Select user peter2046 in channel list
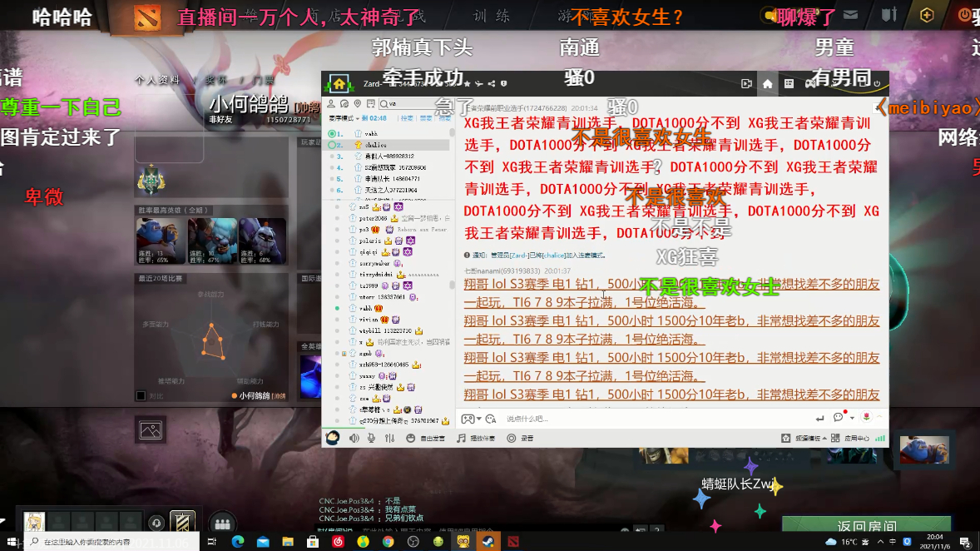 click(374, 218)
